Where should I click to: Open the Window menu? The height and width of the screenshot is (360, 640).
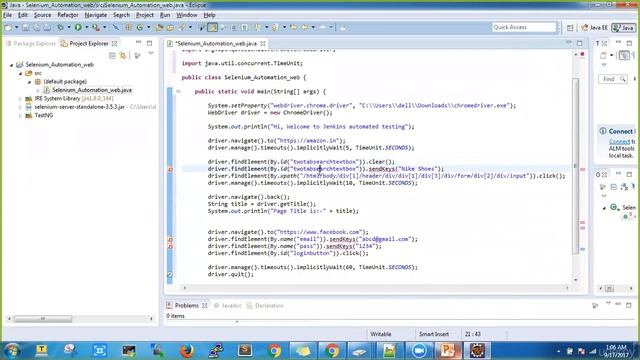pyautogui.click(x=187, y=15)
